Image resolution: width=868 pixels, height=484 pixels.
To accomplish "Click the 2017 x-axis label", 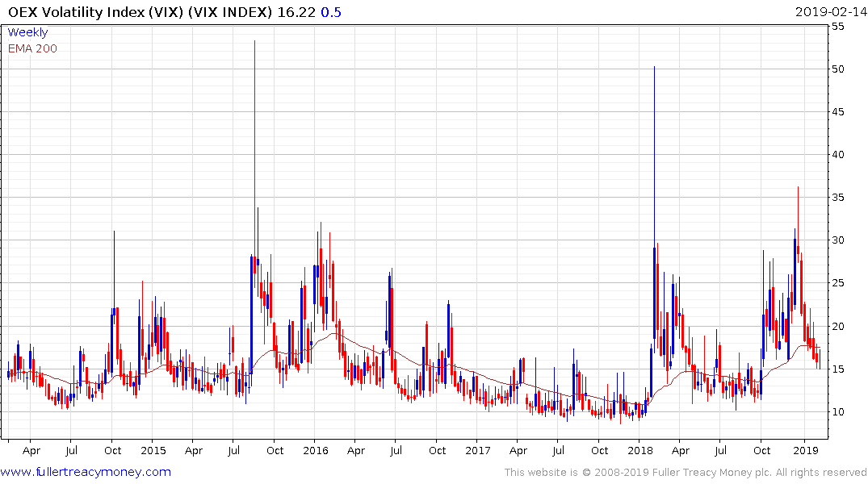I will pyautogui.click(x=478, y=450).
